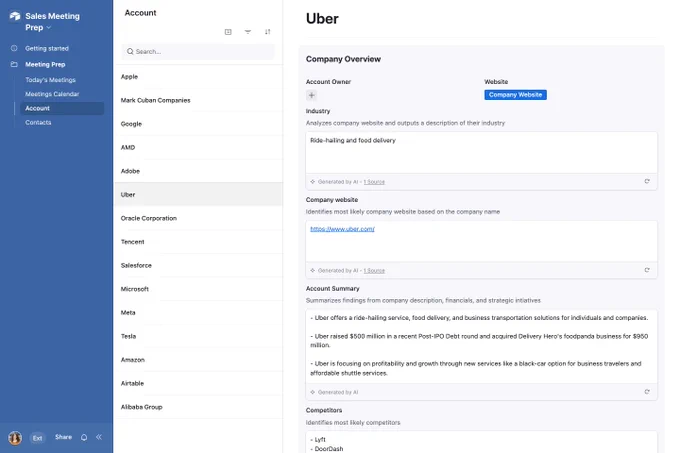The image size is (680, 453).
Task: Select Salesforce in the account list
Action: pos(198,265)
